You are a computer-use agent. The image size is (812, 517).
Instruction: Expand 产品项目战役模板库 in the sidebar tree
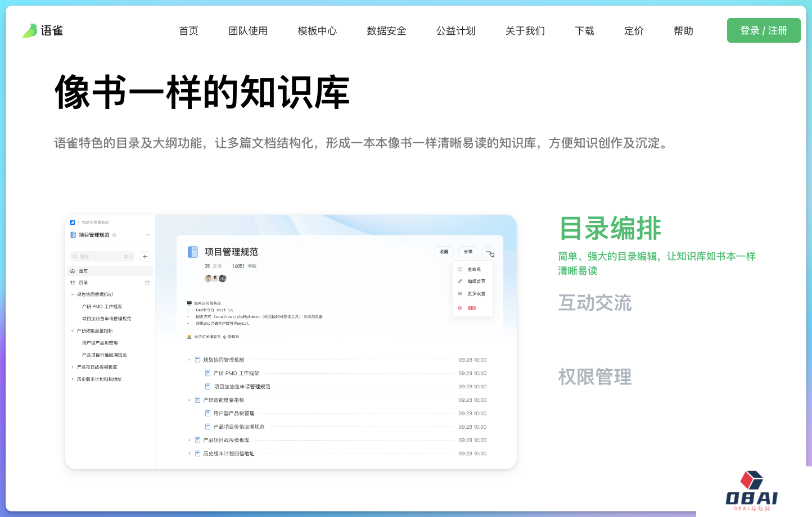click(x=73, y=367)
